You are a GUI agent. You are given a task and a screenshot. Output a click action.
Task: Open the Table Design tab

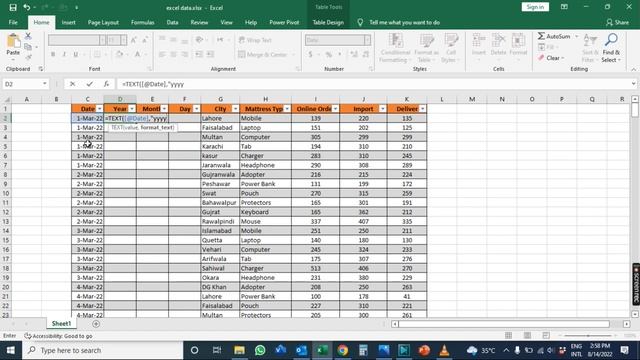pyautogui.click(x=328, y=22)
